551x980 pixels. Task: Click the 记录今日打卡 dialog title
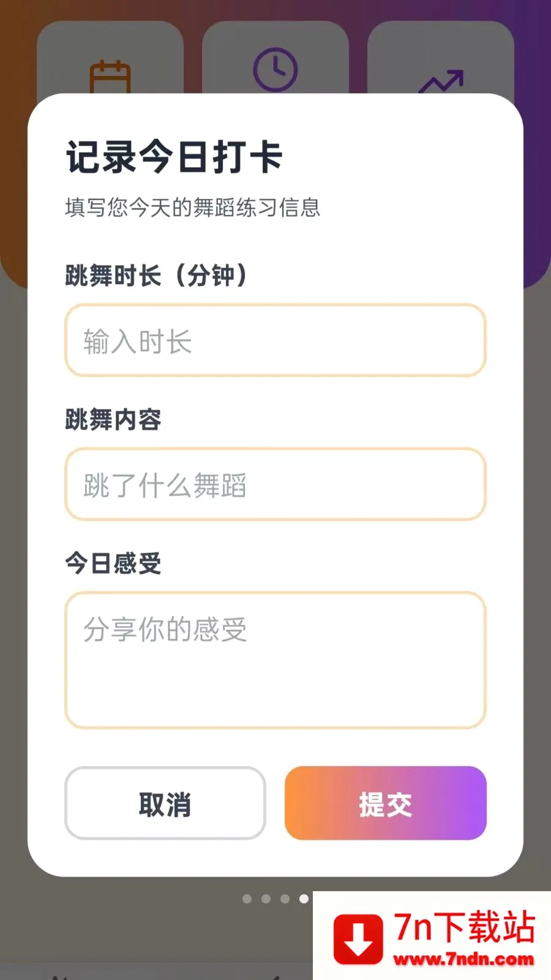pyautogui.click(x=174, y=157)
